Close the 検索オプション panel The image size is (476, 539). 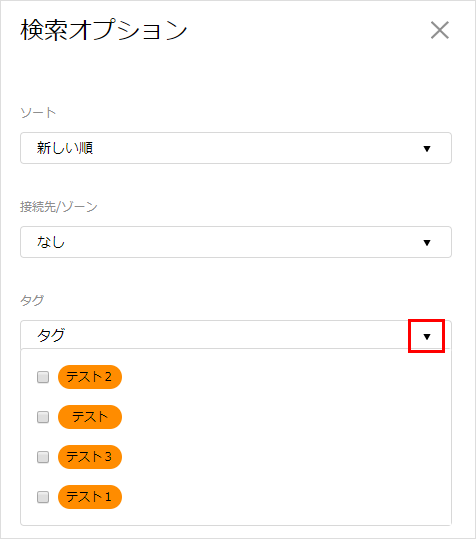[440, 30]
